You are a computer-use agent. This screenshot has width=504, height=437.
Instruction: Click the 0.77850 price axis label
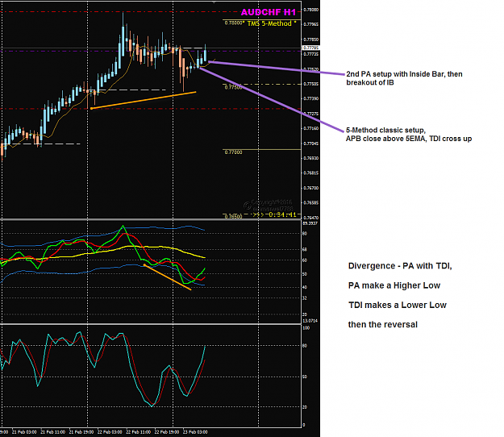(x=310, y=40)
